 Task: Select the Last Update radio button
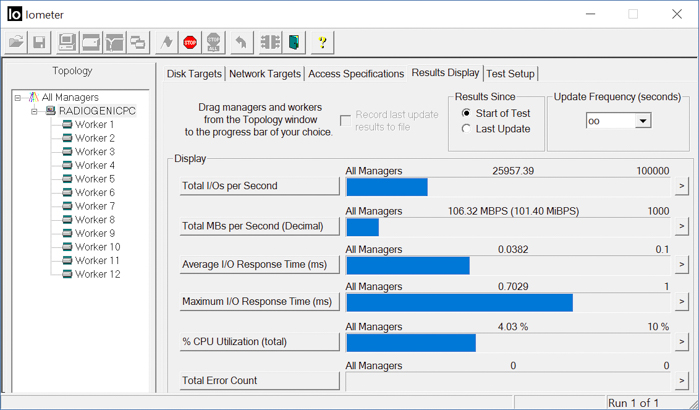[x=467, y=129]
